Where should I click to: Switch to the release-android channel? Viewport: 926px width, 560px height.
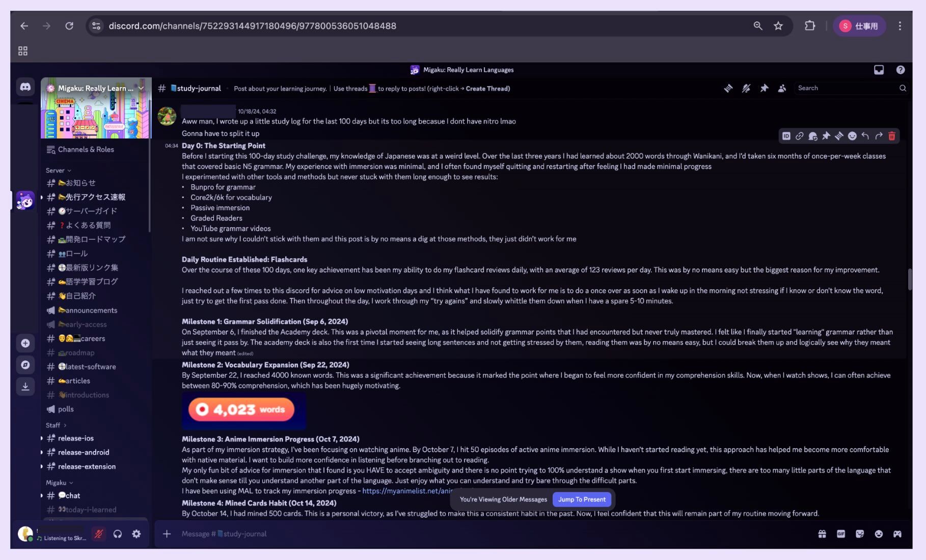[84, 452]
